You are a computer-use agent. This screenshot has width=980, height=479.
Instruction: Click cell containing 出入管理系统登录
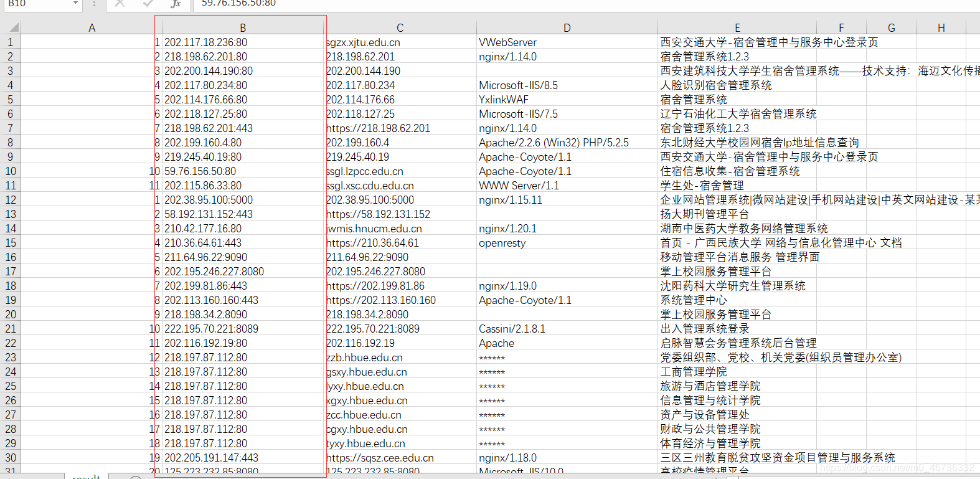coord(737,329)
